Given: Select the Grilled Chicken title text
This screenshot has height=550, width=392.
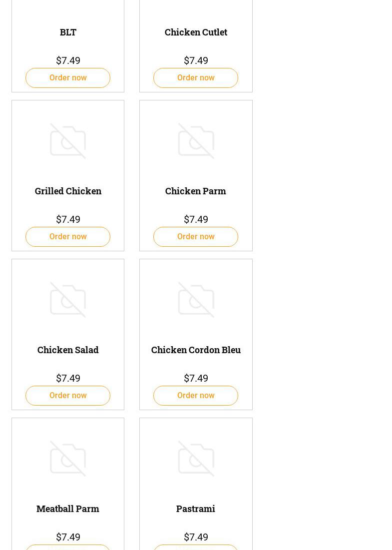Looking at the screenshot, I should [x=68, y=191].
